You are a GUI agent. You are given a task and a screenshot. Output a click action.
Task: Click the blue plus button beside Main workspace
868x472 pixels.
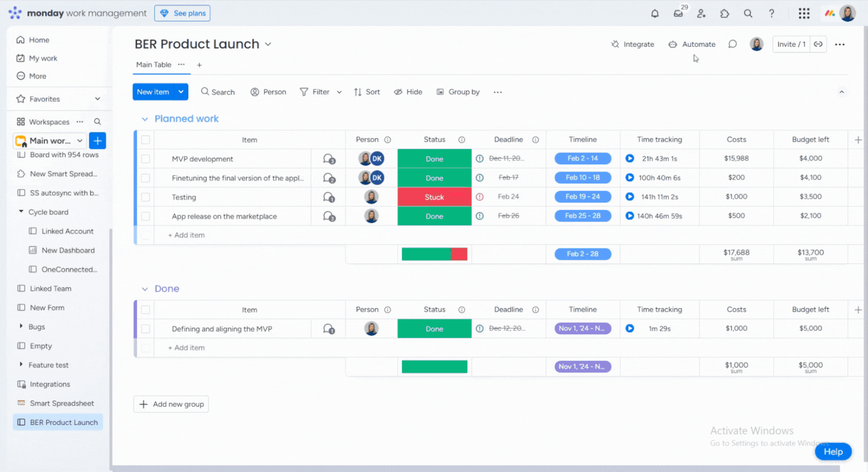[98, 141]
